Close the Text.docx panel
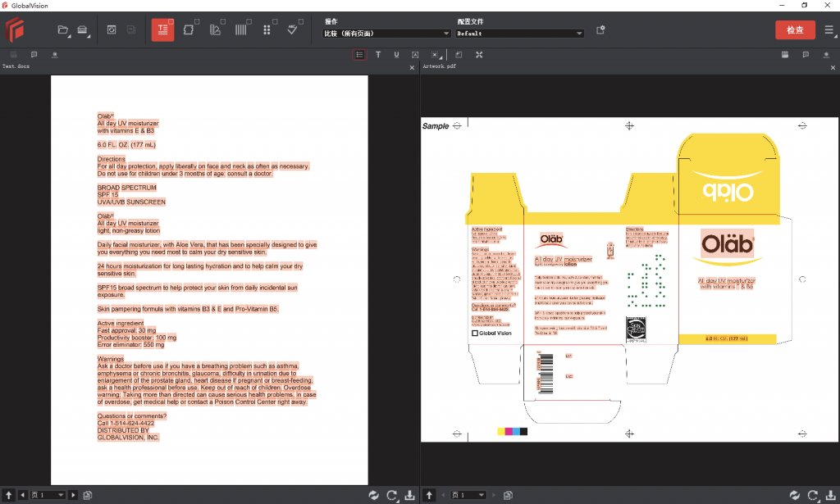The height and width of the screenshot is (504, 840). (412, 67)
